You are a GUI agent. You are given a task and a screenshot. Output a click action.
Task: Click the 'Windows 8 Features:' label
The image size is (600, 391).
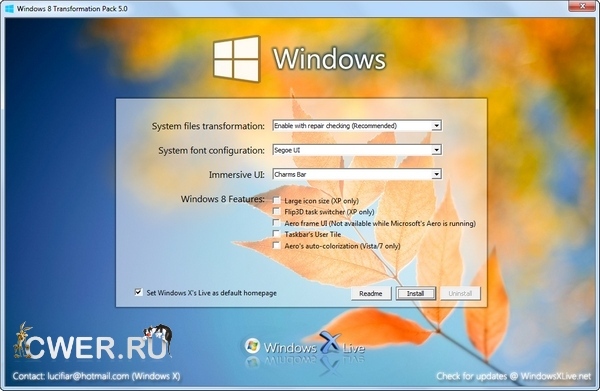(223, 199)
